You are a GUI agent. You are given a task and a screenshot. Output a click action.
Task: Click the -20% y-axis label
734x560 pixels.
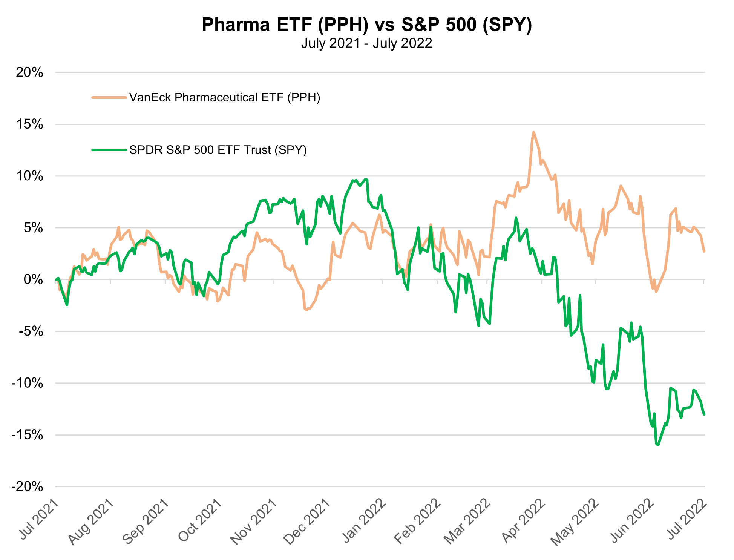[x=28, y=487]
